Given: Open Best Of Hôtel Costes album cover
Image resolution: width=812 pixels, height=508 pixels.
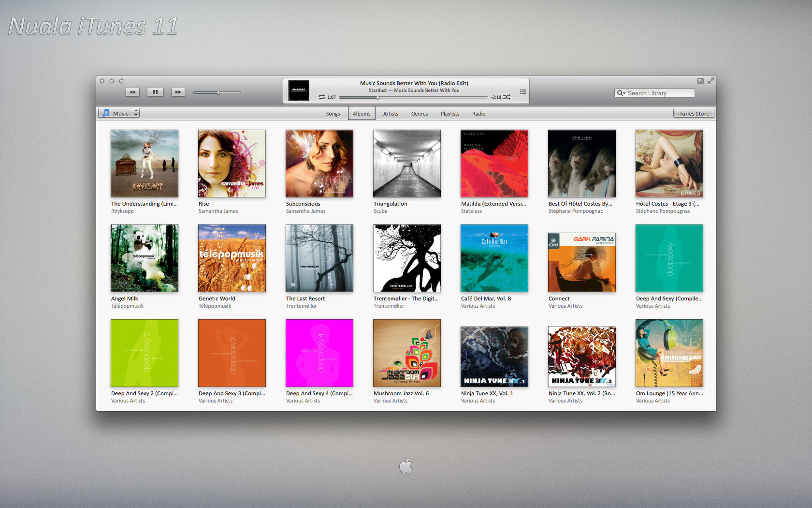Looking at the screenshot, I should click(x=582, y=164).
